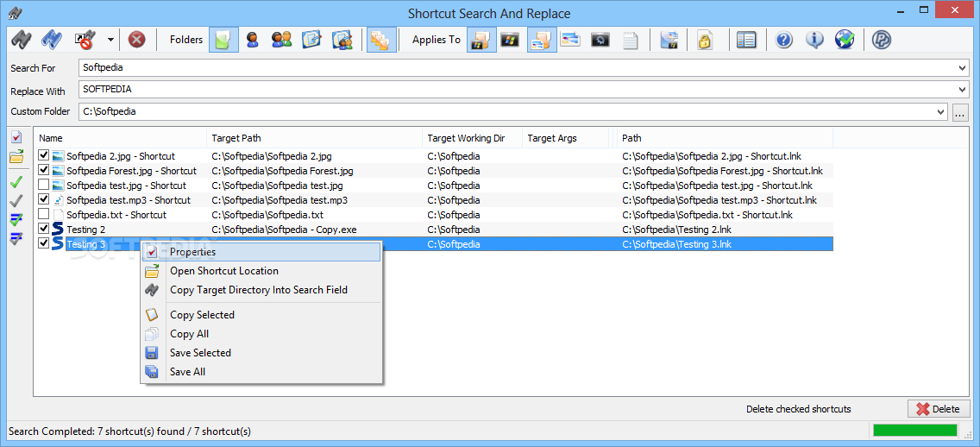Viewport: 980px width, 447px height.
Task: Click the list columns view icon
Action: (746, 40)
